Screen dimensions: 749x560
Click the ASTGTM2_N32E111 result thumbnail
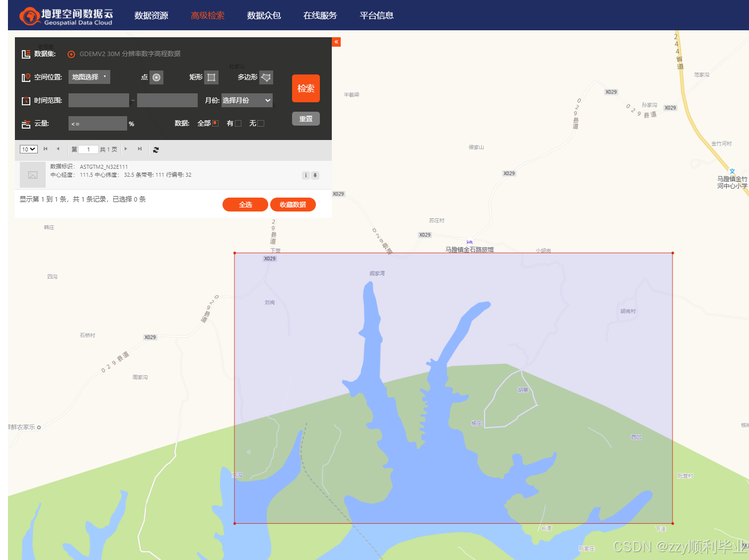pyautogui.click(x=33, y=175)
